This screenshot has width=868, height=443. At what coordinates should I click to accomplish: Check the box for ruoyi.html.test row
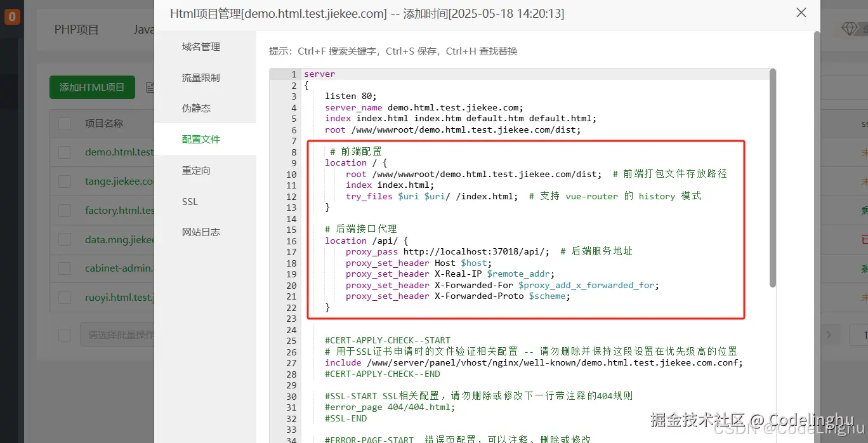65,297
